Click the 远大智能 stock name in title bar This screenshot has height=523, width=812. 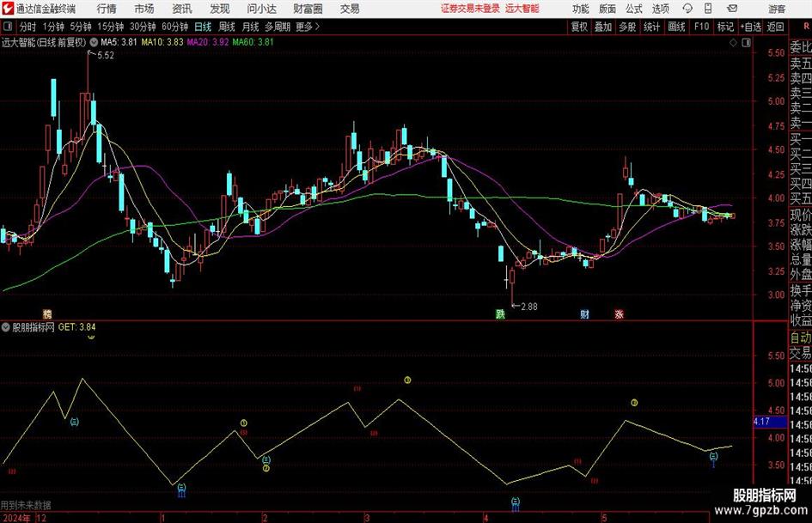(x=522, y=9)
